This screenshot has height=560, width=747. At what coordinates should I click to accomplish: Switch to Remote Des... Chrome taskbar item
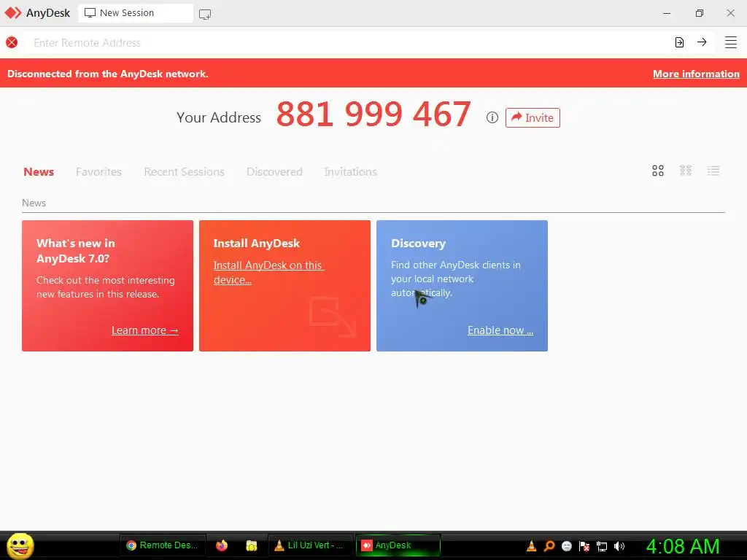162,545
